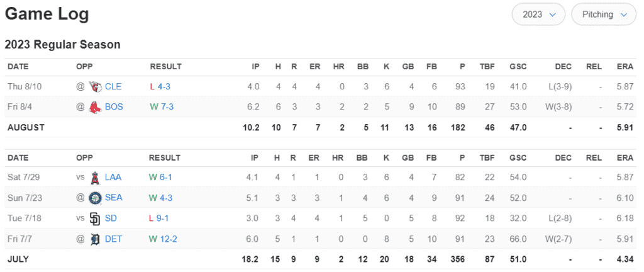This screenshot has width=644, height=272.
Task: Click the Los Angeles Angels logo
Action: (x=94, y=178)
